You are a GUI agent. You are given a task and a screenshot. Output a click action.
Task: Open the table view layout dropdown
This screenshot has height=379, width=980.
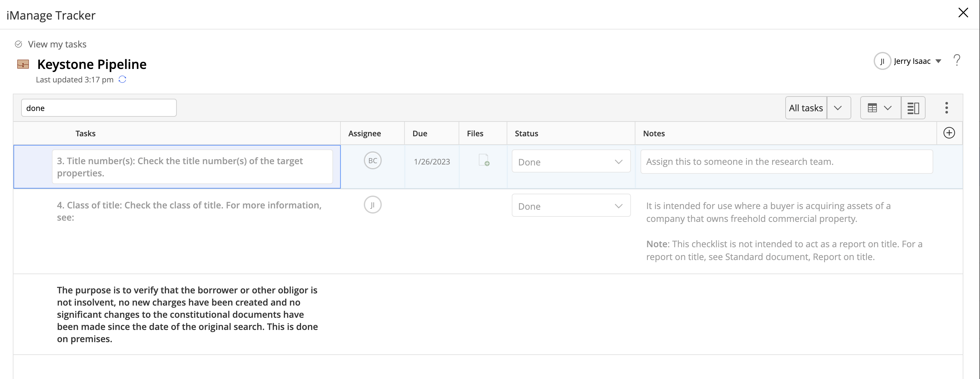pos(880,108)
